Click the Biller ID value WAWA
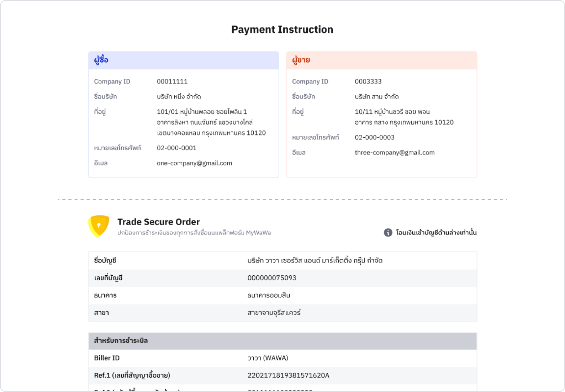This screenshot has height=392, width=565. 268,358
